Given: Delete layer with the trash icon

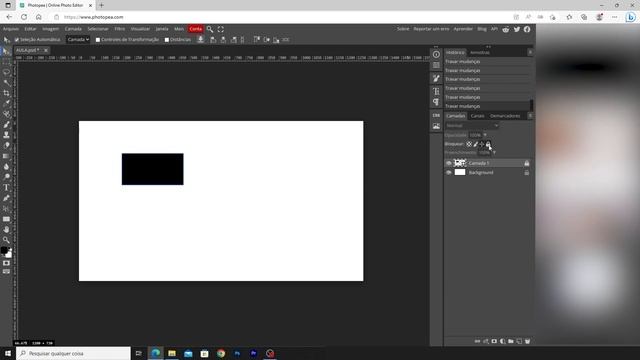Looking at the screenshot, I should pyautogui.click(x=527, y=341).
